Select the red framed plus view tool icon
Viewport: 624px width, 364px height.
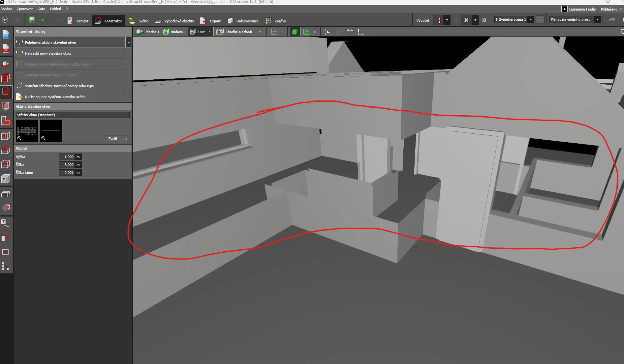6,252
